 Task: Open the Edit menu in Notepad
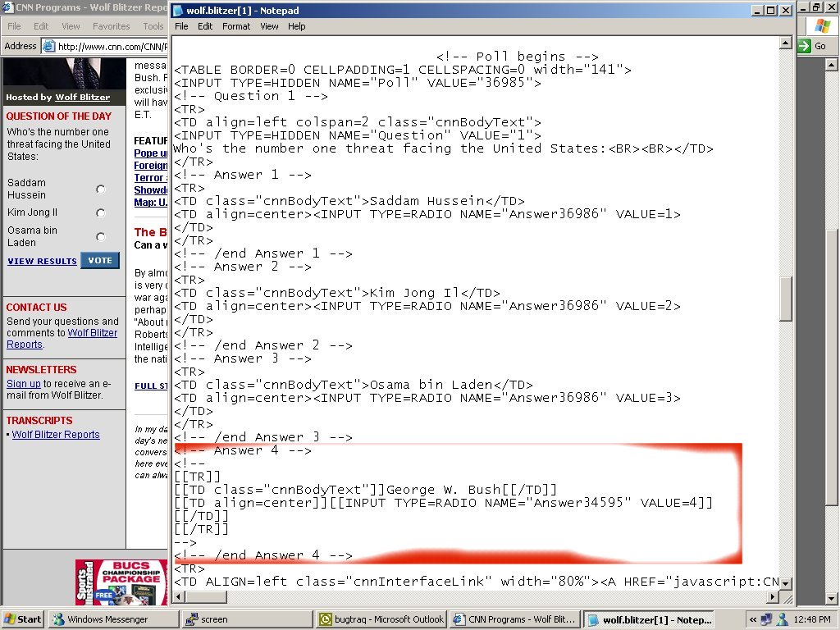click(205, 26)
